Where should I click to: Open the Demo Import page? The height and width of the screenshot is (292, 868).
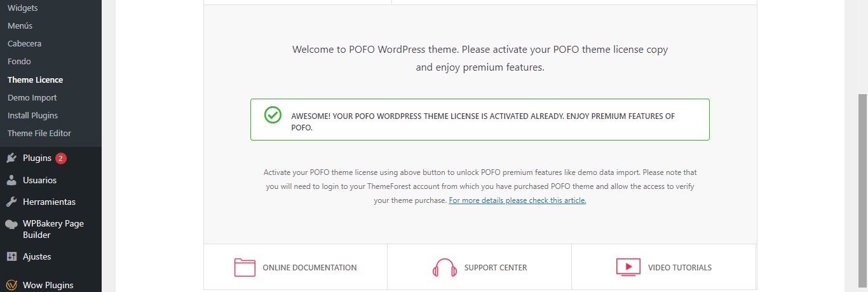point(32,98)
